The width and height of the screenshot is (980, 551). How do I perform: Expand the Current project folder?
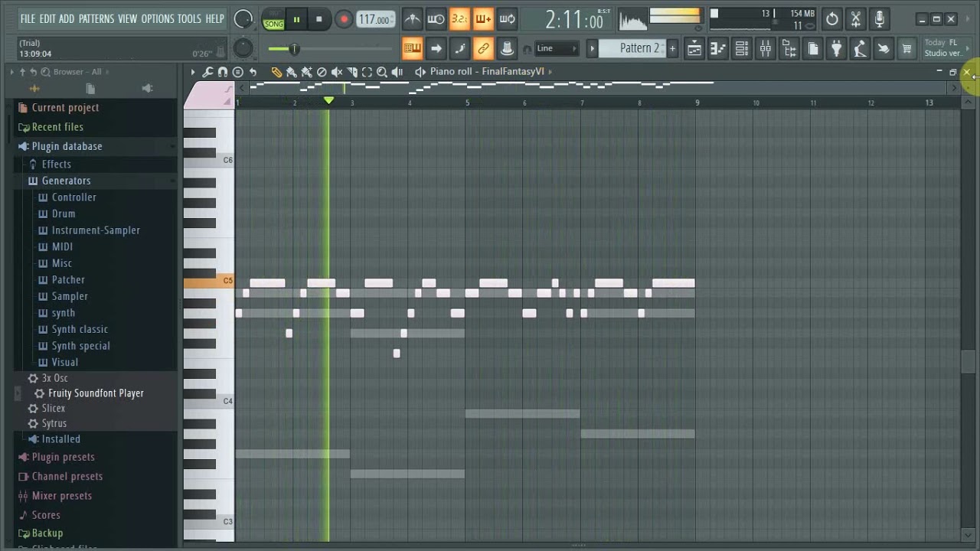(x=65, y=108)
